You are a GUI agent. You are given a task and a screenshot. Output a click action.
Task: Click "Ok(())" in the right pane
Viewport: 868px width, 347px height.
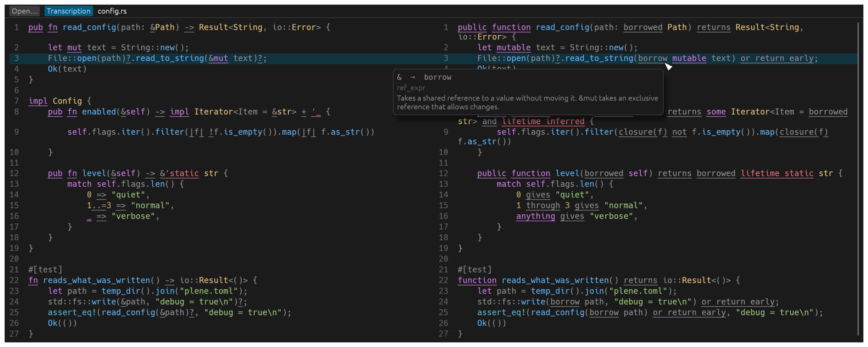[492, 323]
